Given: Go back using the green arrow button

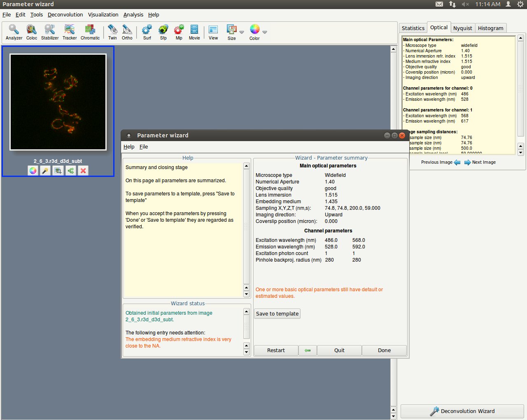Looking at the screenshot, I should point(308,350).
